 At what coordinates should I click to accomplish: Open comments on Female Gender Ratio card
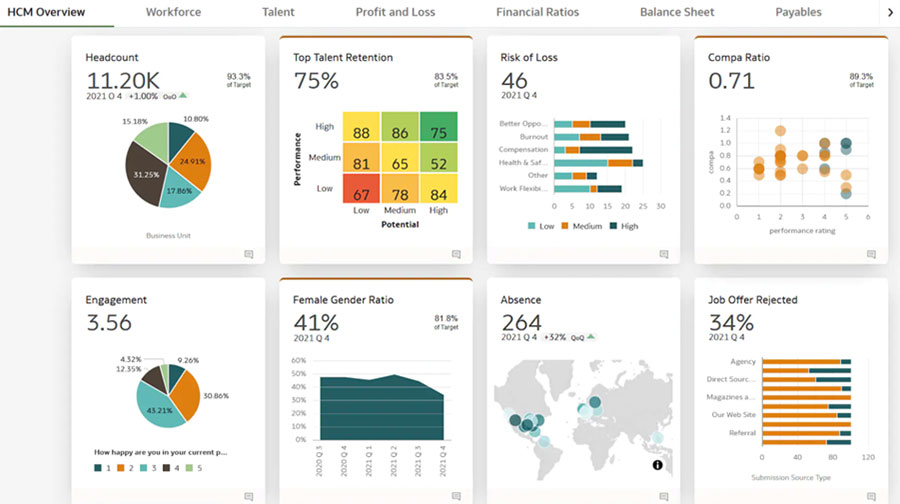pyautogui.click(x=456, y=496)
